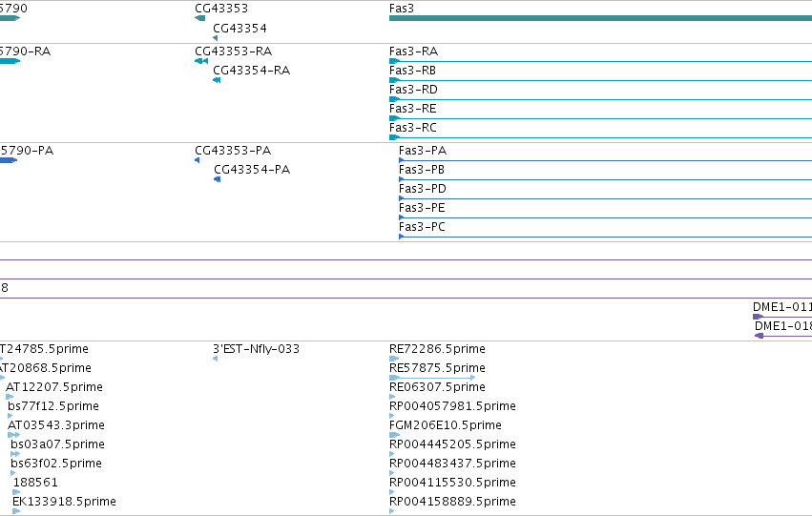
Task: Select bs77f12.5prime EST label
Action: [x=53, y=406]
